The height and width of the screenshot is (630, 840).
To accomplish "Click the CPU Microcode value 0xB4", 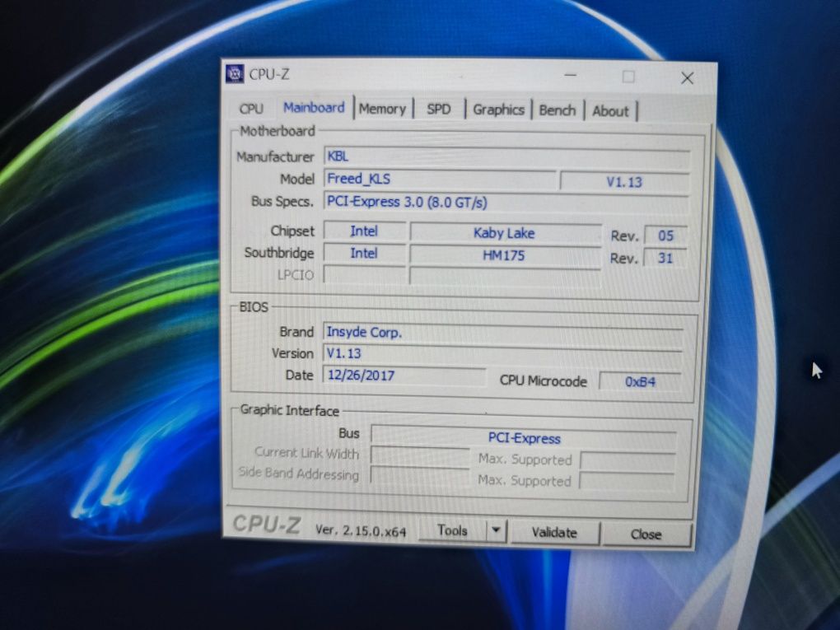I will [x=640, y=381].
